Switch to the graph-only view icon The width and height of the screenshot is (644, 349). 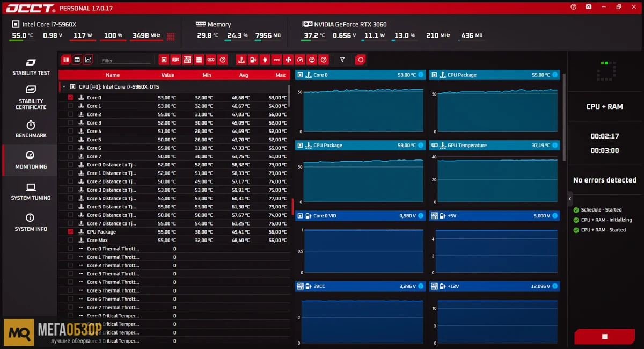pos(88,60)
